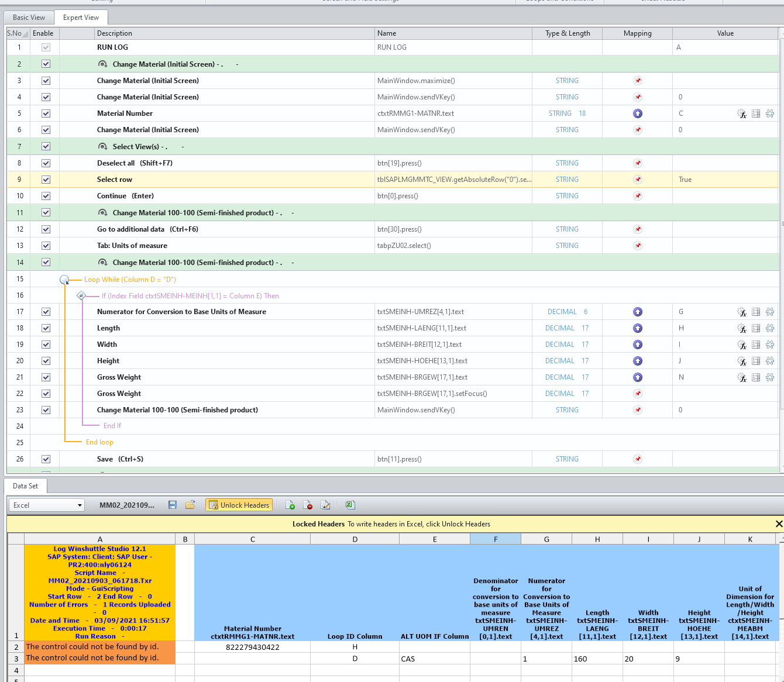This screenshot has height=682, width=784.
Task: Open the Excel data source dropdown
Action: (80, 505)
